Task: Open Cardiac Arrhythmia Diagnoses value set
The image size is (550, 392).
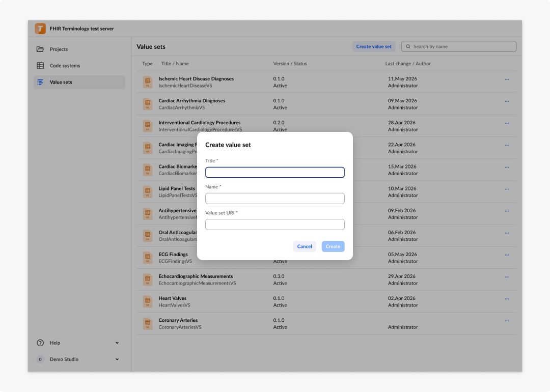Action: point(192,101)
